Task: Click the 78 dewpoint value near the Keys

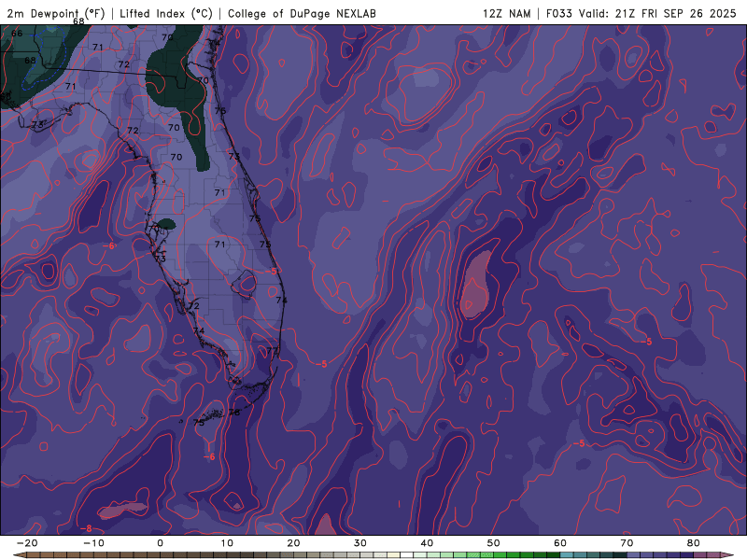Action: (234, 413)
